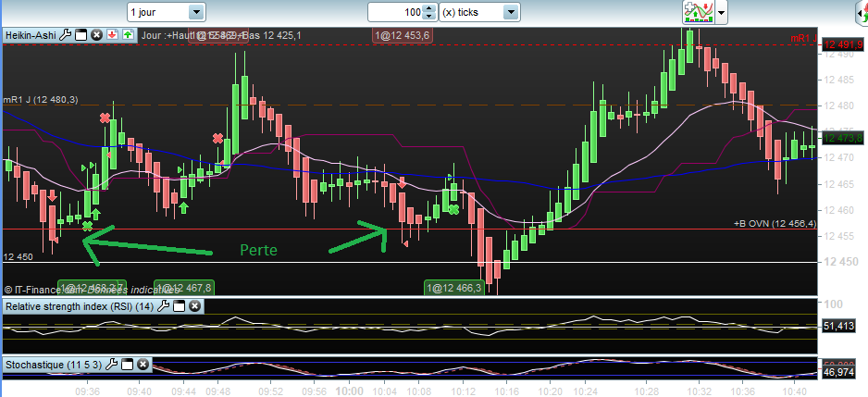Open the RSI indicator settings wrench
Screen dimensions: 868x397
tap(163, 305)
